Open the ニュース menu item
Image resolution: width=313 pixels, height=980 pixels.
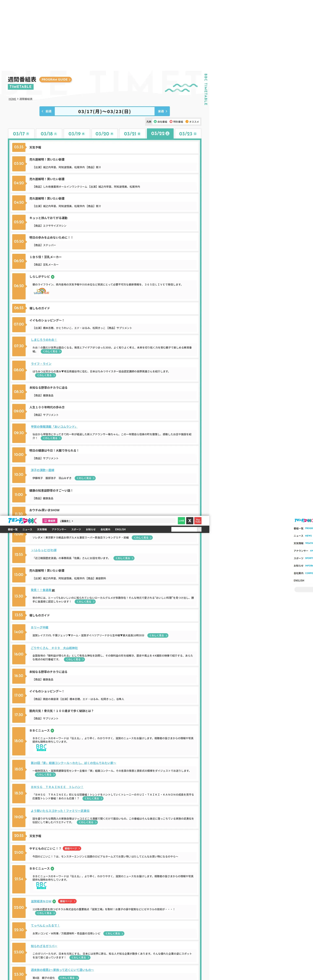pyautogui.click(x=27, y=530)
